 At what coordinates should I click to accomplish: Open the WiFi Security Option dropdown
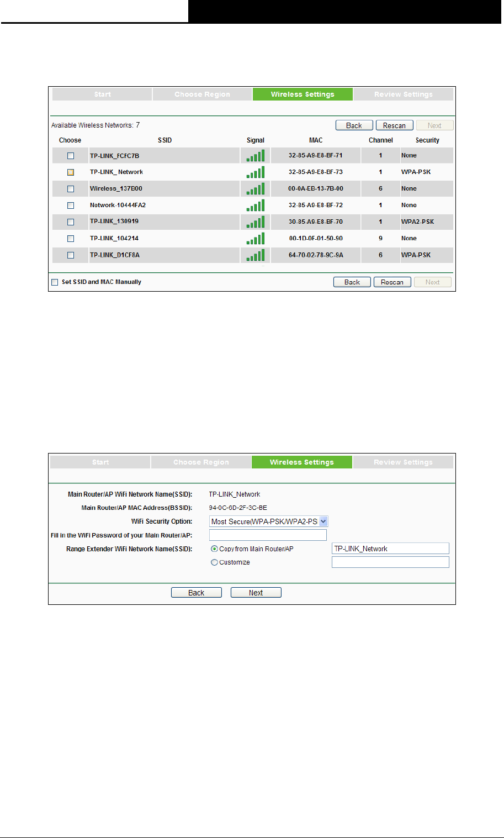(x=269, y=521)
